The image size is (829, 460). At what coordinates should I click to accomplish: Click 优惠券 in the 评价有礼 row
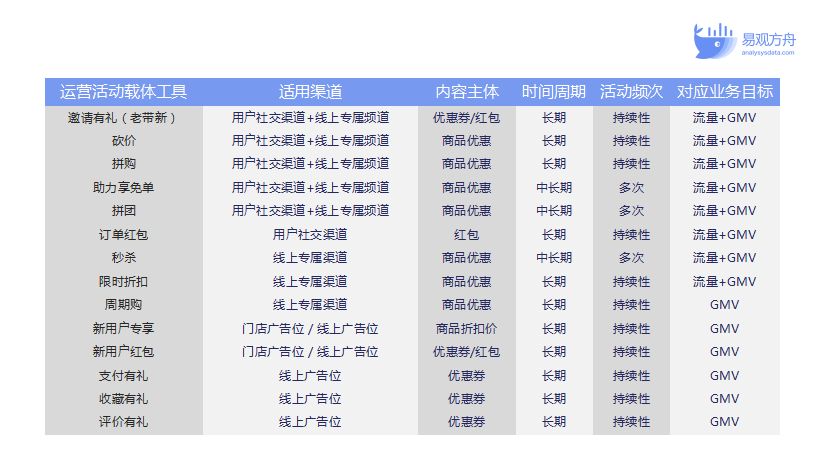coord(467,422)
